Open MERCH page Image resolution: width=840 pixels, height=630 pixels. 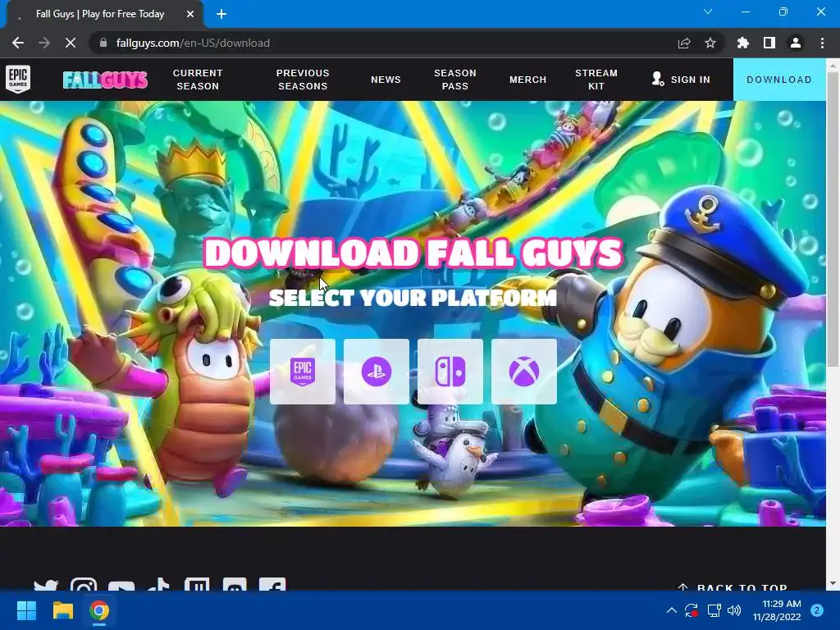(527, 80)
